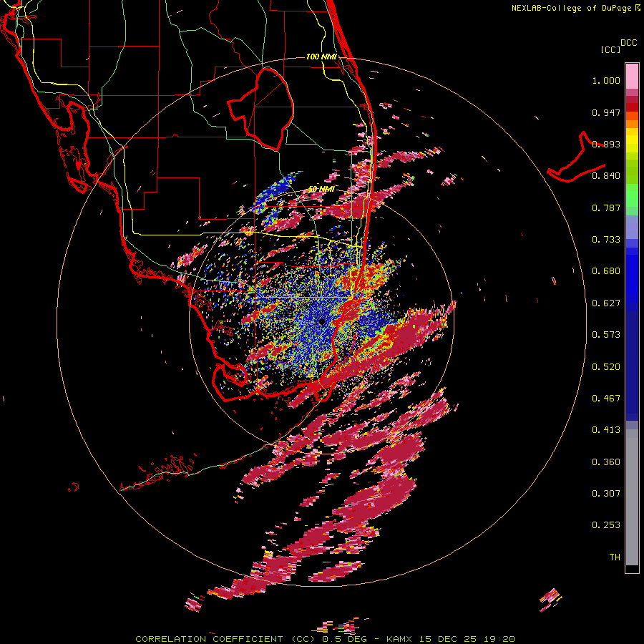Click the 0.680 color scale value
Screen dimensions: 644x644
tap(606, 271)
